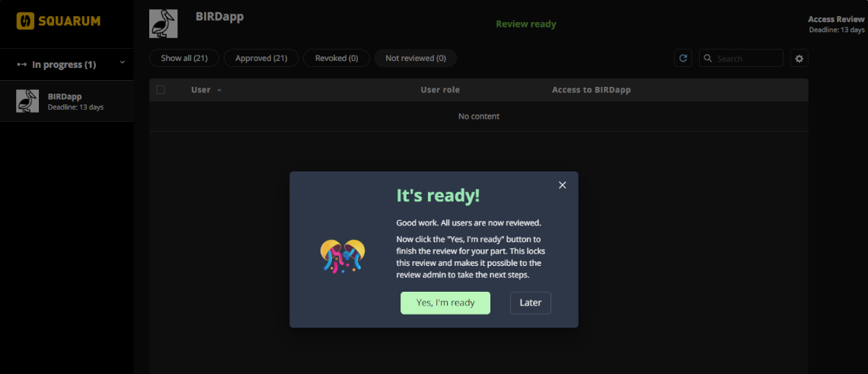Image resolution: width=868 pixels, height=374 pixels.
Task: Filter by Approved (21)
Action: click(261, 58)
